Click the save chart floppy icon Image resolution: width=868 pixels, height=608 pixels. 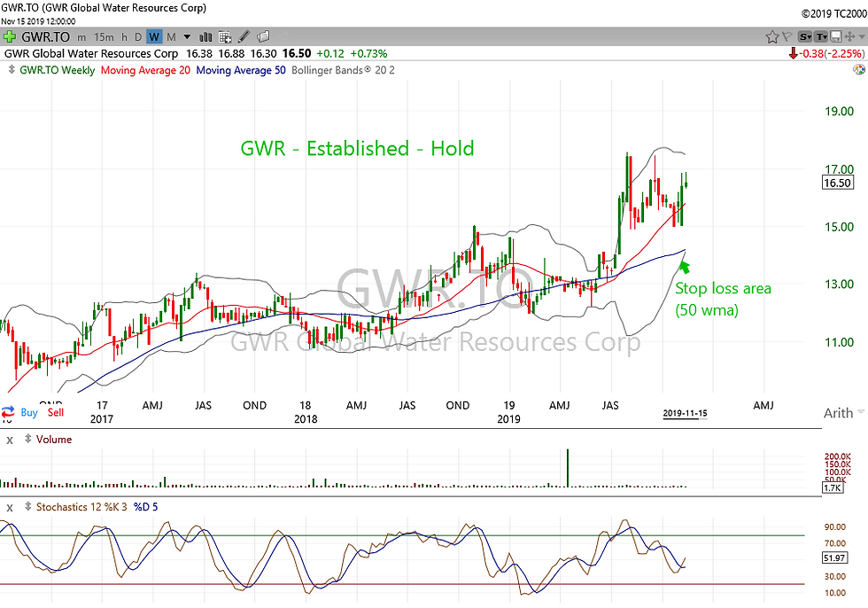pos(836,37)
